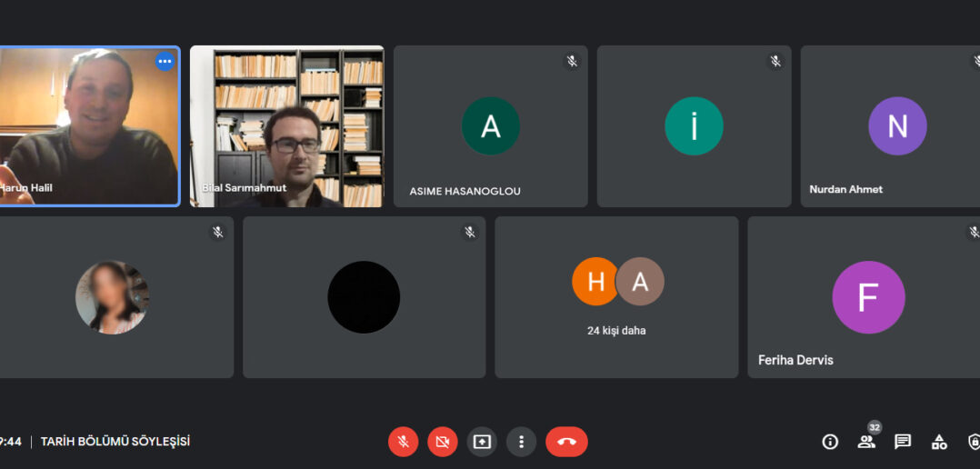980x469 pixels.
Task: Start screen presentation with the present-now button
Action: click(x=482, y=442)
